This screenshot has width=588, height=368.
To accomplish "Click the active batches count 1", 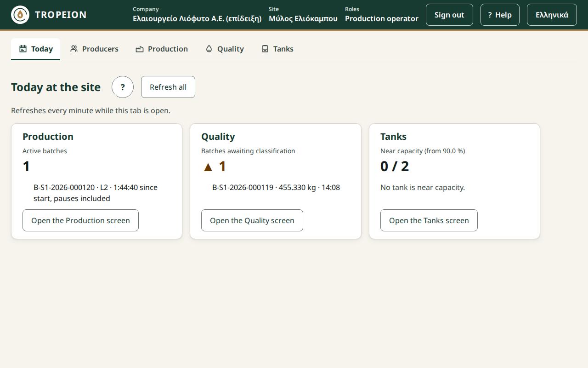I will click(26, 167).
